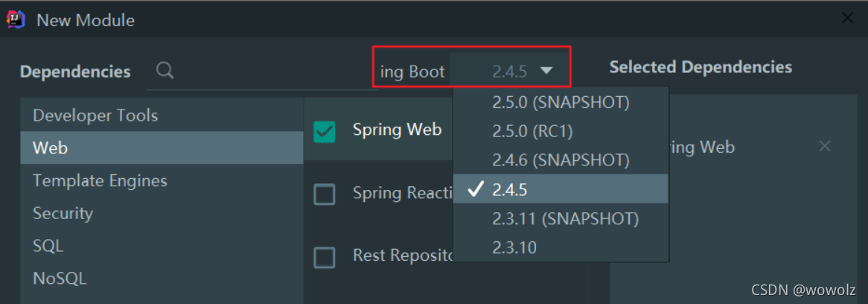868x304 pixels.
Task: Select the Security category
Action: pos(63,214)
